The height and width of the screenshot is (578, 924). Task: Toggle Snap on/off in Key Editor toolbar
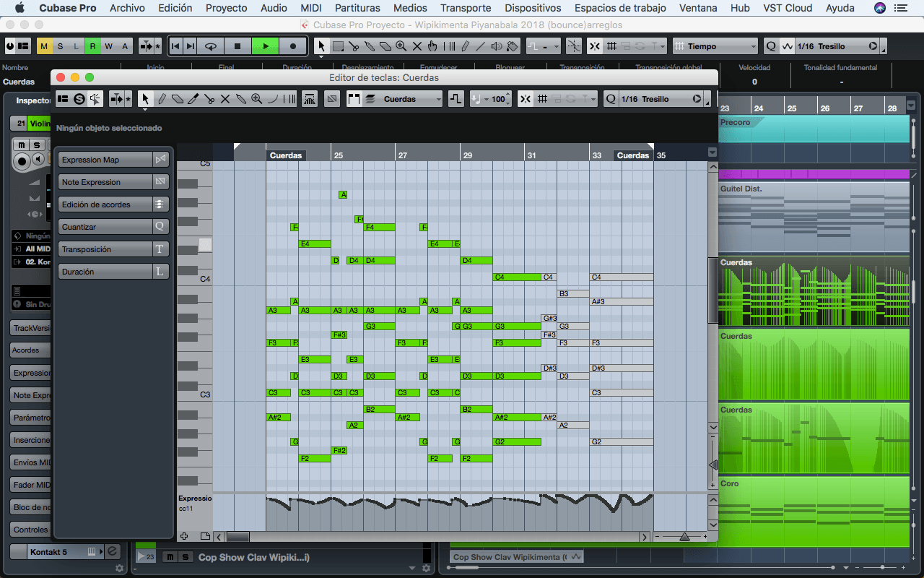click(525, 99)
